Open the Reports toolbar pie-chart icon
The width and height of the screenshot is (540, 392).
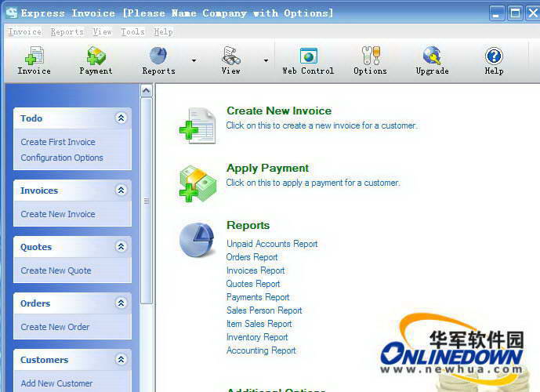click(158, 56)
